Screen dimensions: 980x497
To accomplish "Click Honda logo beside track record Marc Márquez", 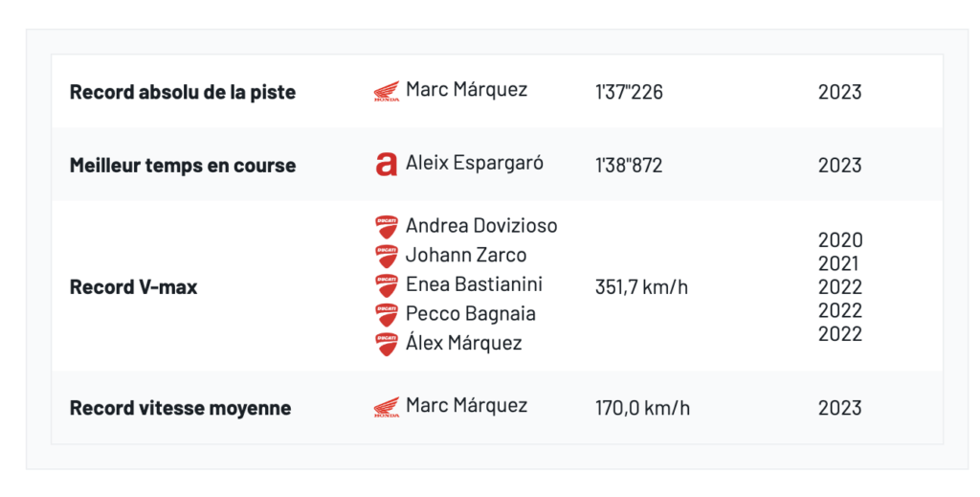I will point(387,92).
